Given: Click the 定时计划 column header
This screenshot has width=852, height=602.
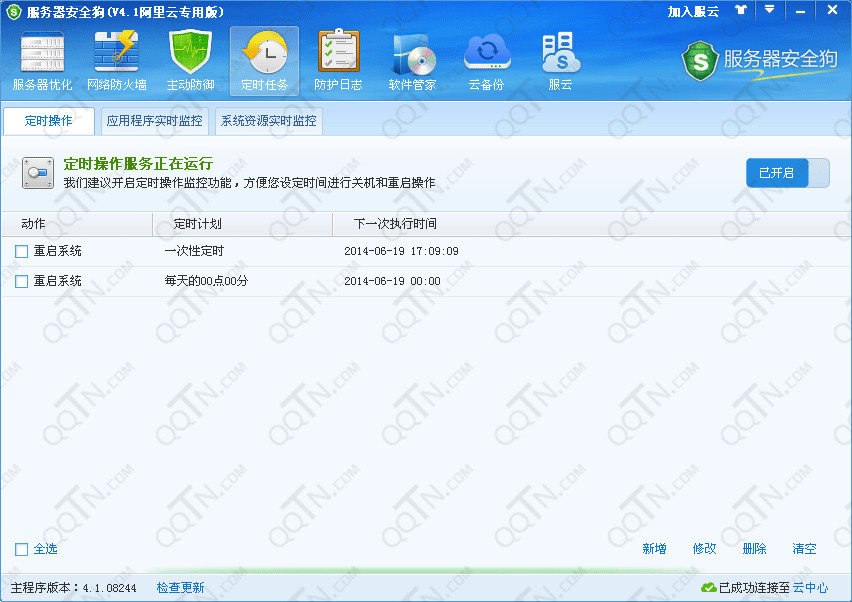Looking at the screenshot, I should coord(242,224).
